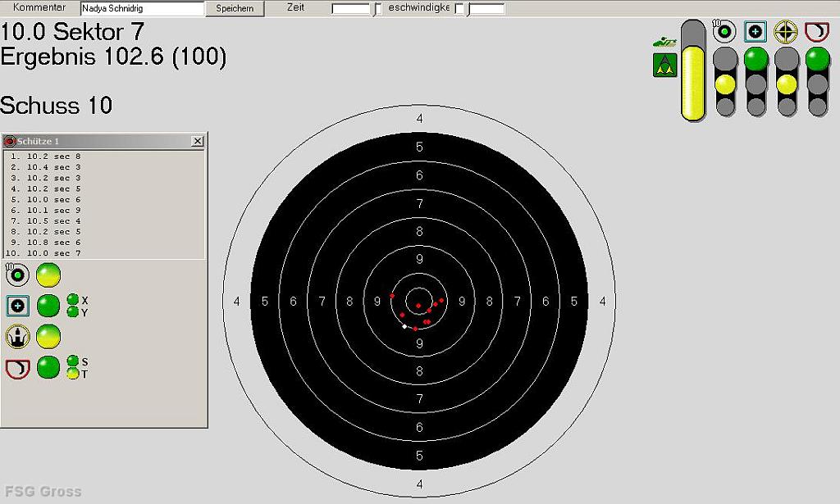This screenshot has width=840, height=504.
Task: Click the traffic light below the plus-target icon
Action: click(756, 82)
